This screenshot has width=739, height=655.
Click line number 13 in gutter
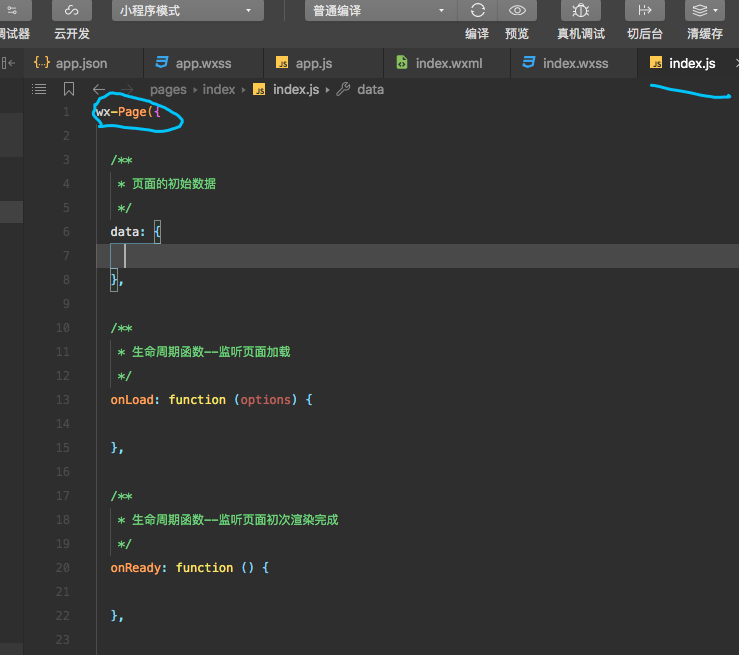pos(63,400)
